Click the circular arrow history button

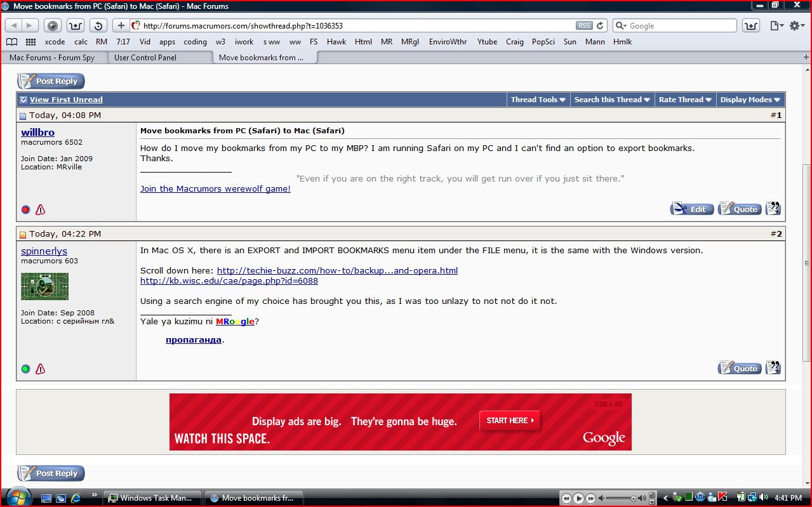click(98, 25)
